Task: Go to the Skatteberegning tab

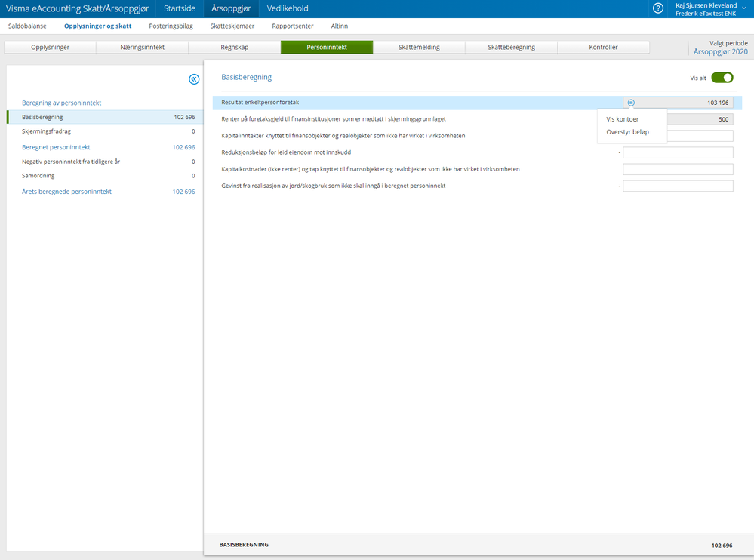Action: 511,47
